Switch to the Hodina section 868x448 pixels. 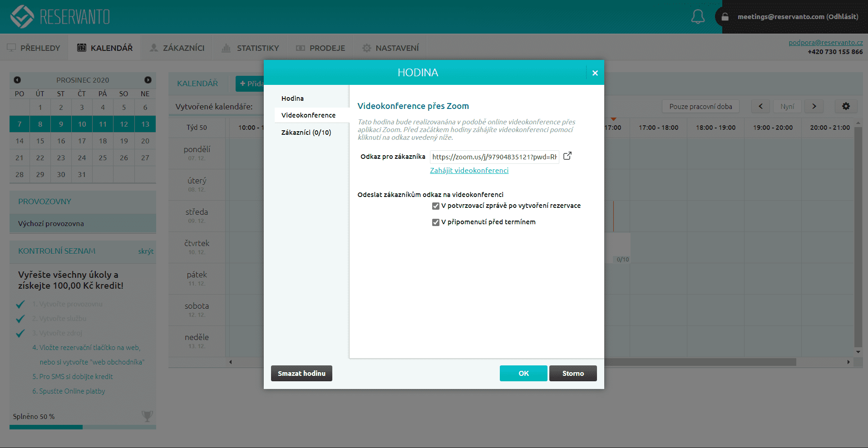click(x=292, y=98)
